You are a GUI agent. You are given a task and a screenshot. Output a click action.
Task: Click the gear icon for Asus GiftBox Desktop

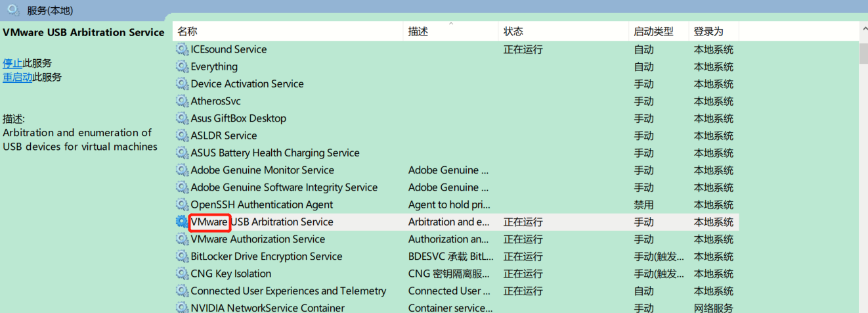182,118
